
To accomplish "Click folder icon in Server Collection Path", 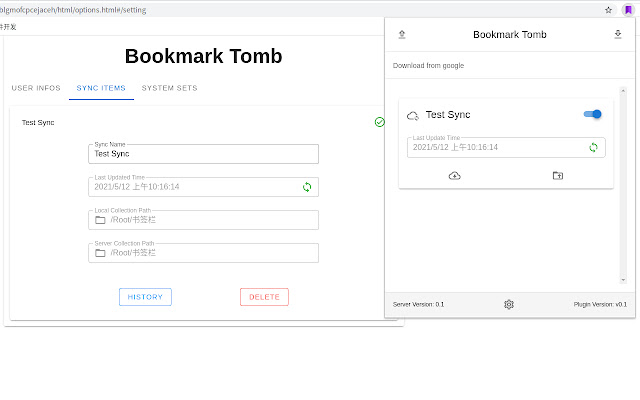I will click(x=100, y=253).
